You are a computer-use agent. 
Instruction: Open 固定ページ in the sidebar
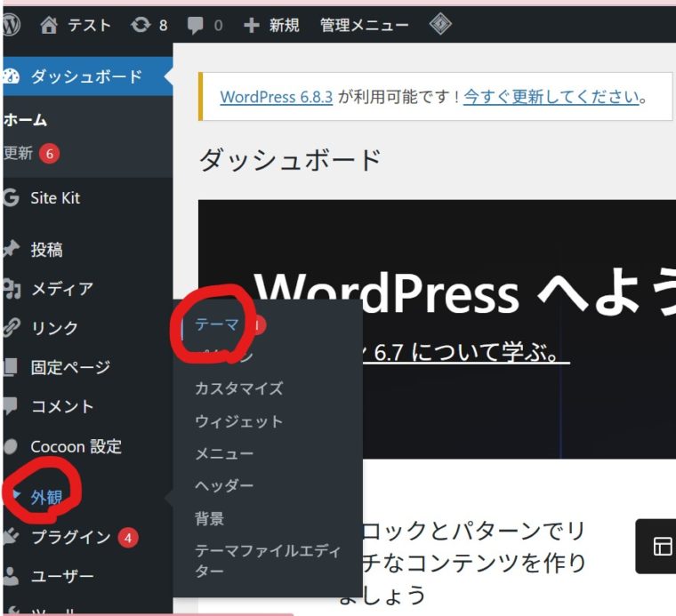pos(70,366)
